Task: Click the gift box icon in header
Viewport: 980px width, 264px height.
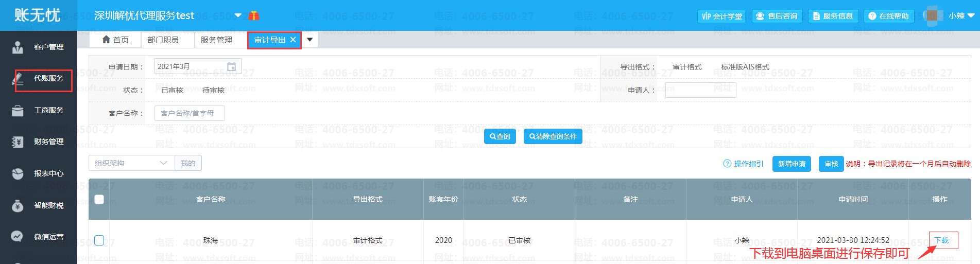Action: [254, 16]
